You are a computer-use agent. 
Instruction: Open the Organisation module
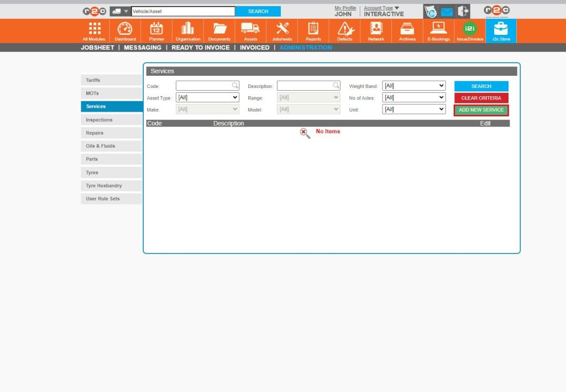pos(188,32)
